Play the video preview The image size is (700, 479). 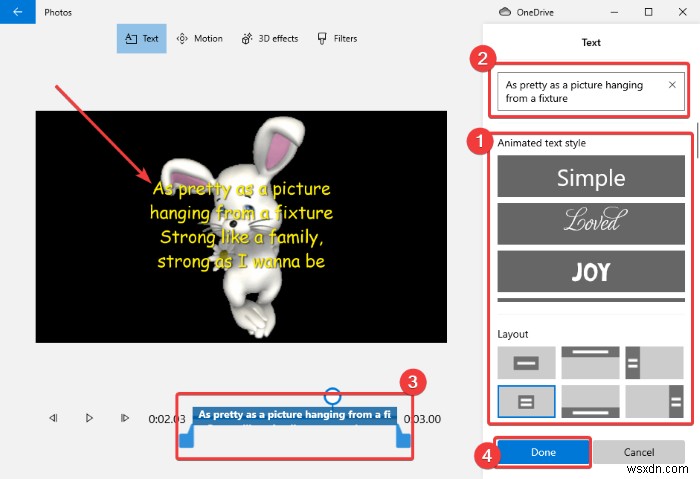pyautogui.click(x=89, y=418)
